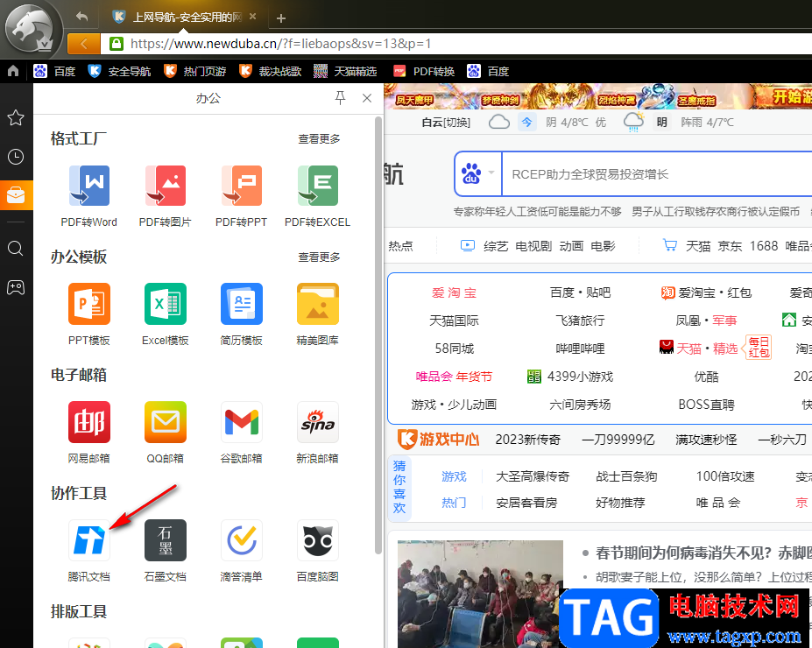Open 春节期间为何病毒消失不见 headline
The image size is (812, 648).
[703, 553]
